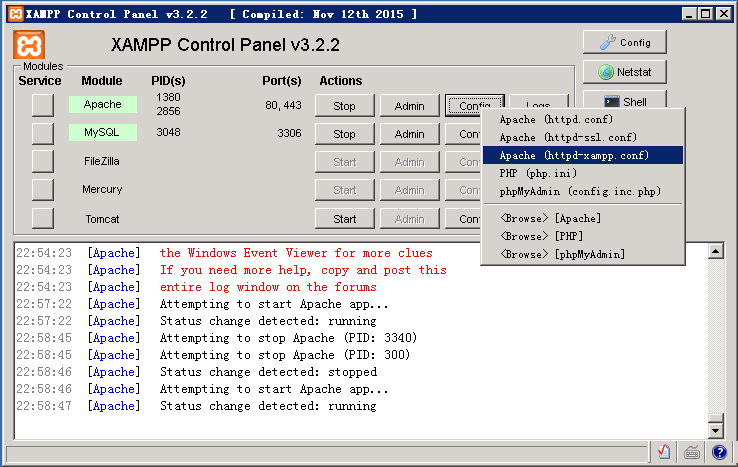This screenshot has width=738, height=467.
Task: Toggle the FileZilla service checkbox
Action: pos(43,161)
